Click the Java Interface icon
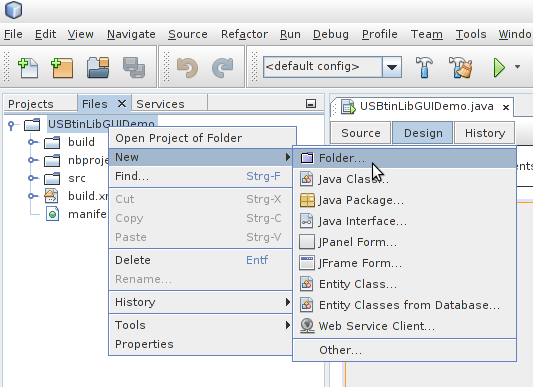The image size is (533, 387). click(307, 221)
